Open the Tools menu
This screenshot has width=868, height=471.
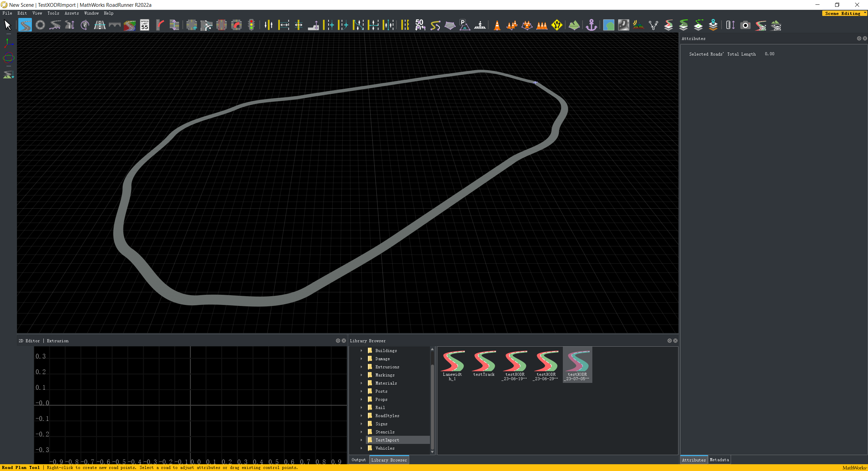coord(53,13)
